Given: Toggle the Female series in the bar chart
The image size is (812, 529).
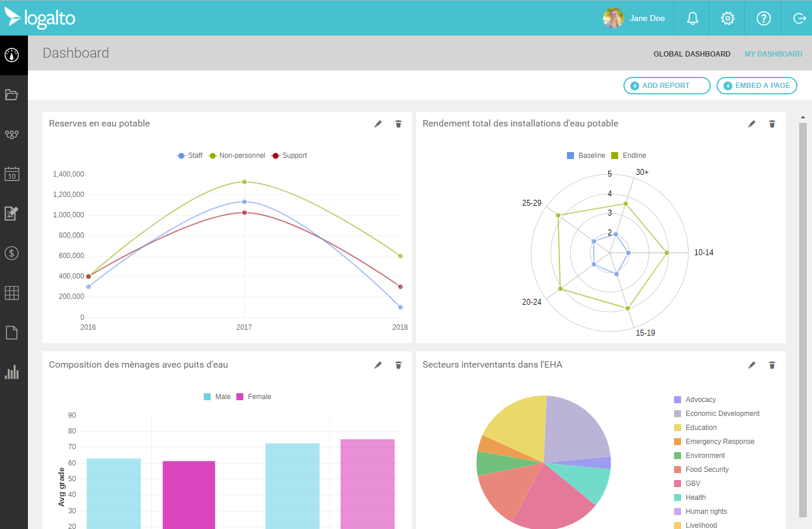Looking at the screenshot, I should (254, 396).
